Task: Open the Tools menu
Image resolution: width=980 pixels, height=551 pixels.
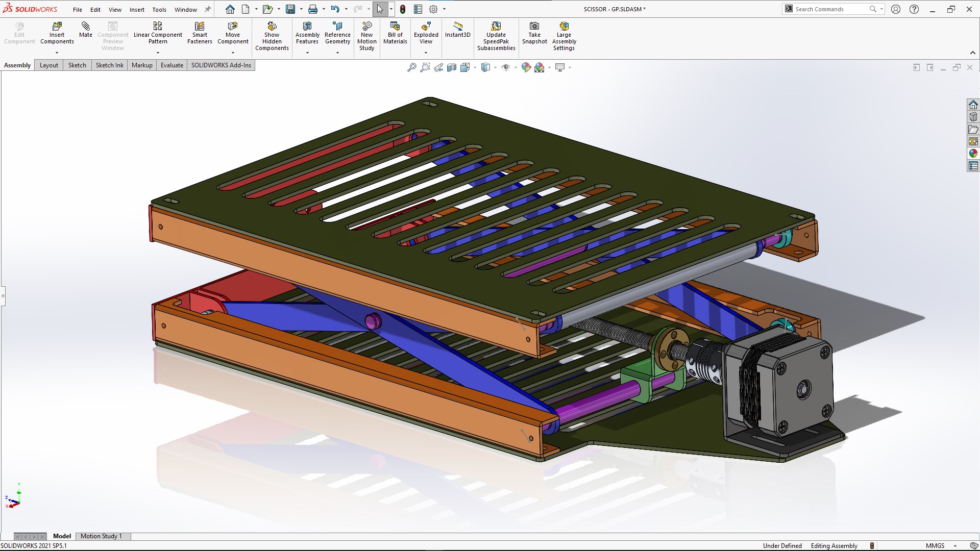Action: (x=159, y=10)
